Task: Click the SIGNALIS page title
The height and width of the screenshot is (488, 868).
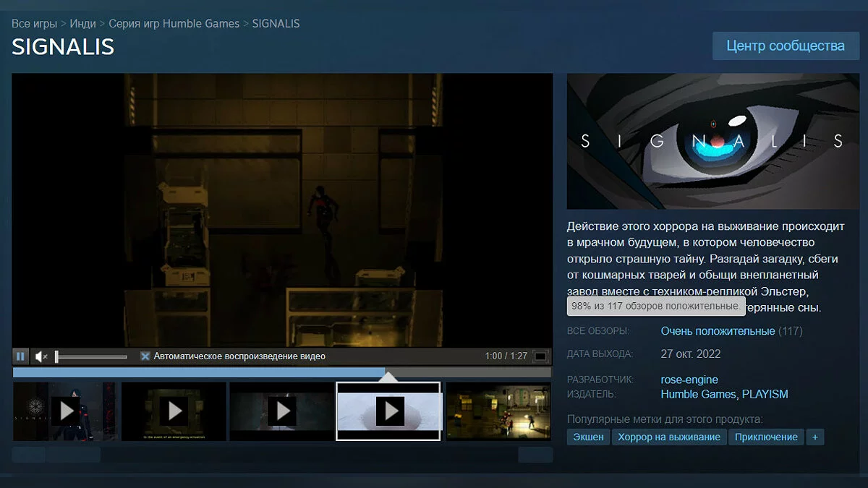Action: point(63,46)
